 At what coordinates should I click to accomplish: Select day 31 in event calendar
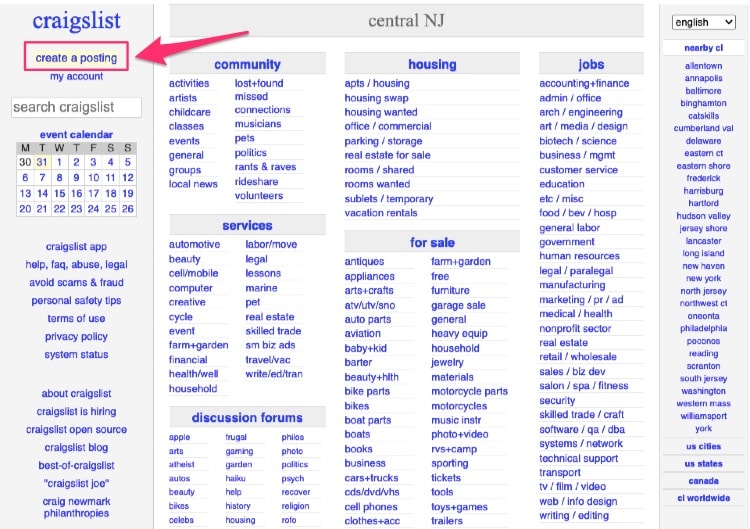coord(42,162)
